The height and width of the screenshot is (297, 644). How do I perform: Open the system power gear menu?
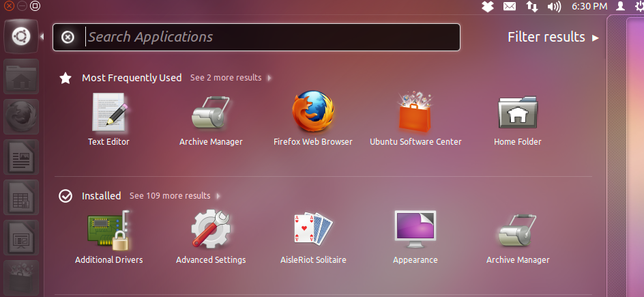(x=639, y=6)
